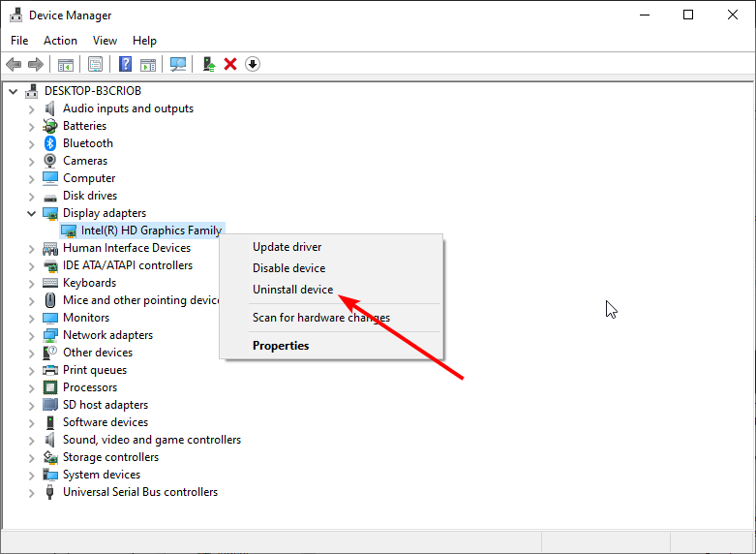
Task: Open the Help menu
Action: click(x=144, y=41)
